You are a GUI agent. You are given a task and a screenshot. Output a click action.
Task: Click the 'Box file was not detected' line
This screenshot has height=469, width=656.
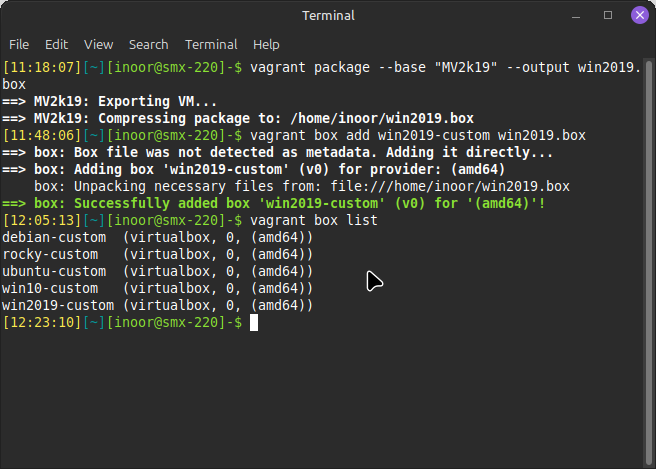coord(277,152)
